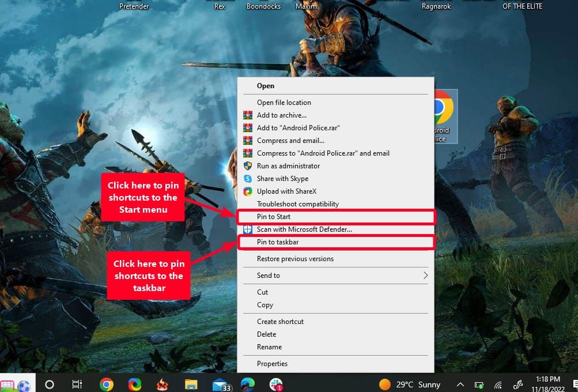
Task: Click the Cortana circle icon
Action: 50,385
